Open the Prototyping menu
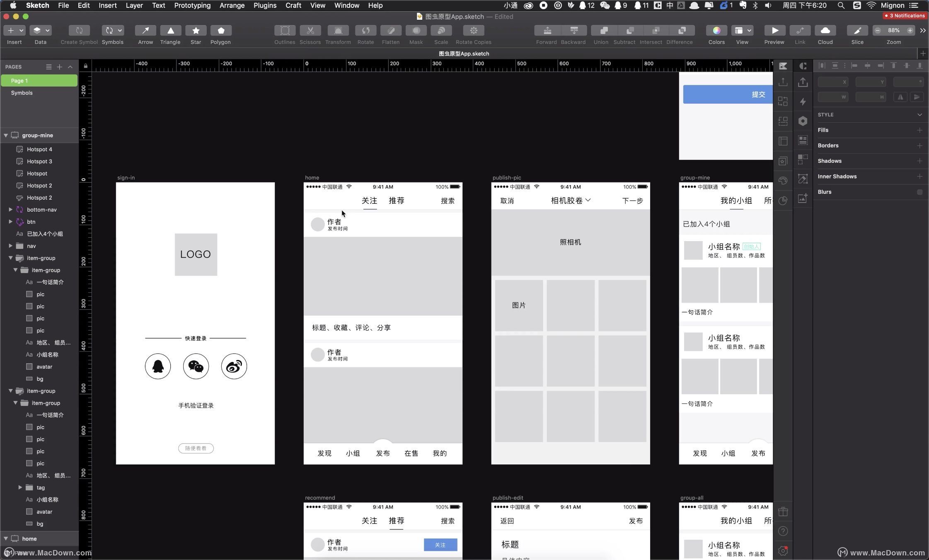The width and height of the screenshot is (929, 560). click(192, 5)
